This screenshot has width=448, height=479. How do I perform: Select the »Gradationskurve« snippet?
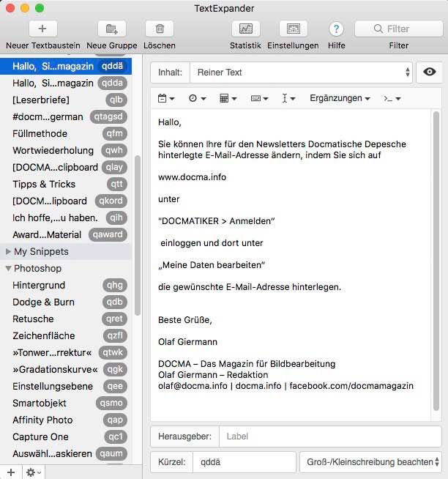point(66,369)
